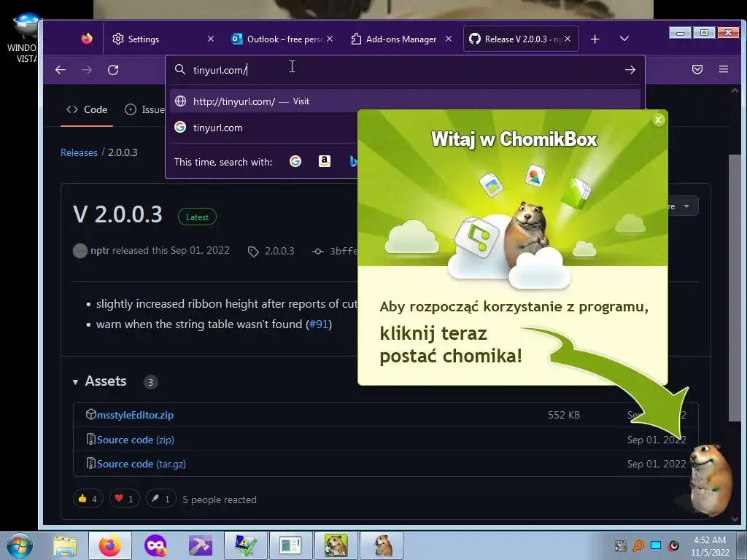This screenshot has height=560, width=747.
Task: Open ChomikBox from taskbar
Action: point(336,545)
